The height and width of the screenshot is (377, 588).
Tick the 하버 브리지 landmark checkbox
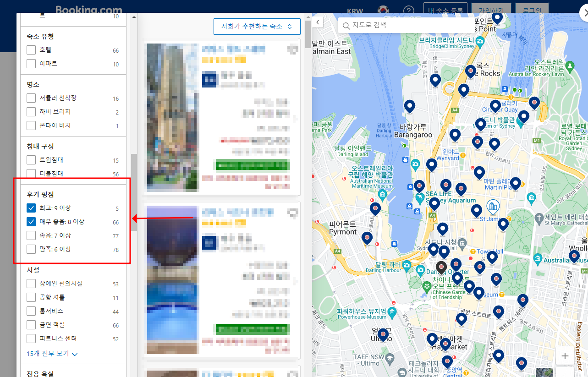tap(31, 112)
